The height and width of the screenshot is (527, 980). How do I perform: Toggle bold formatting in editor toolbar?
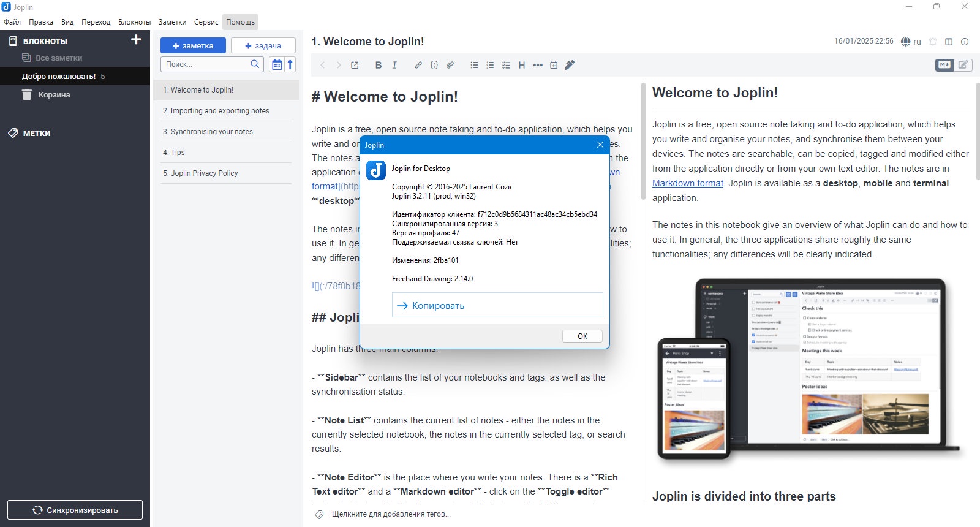pos(378,65)
